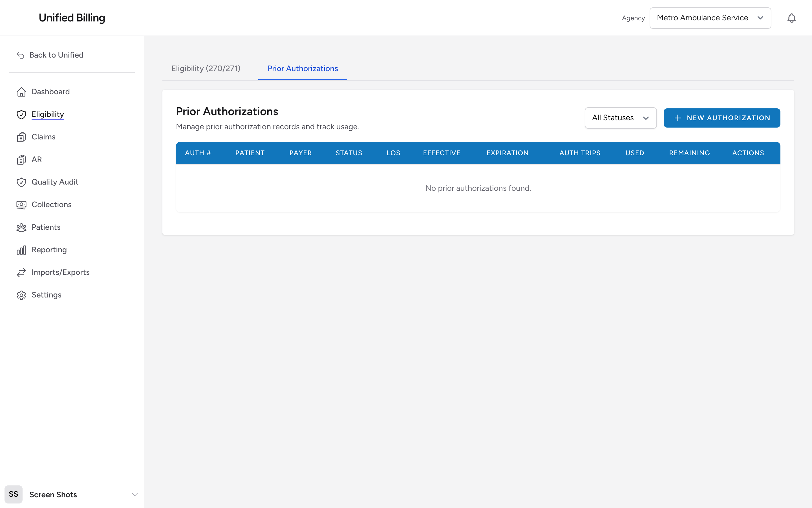This screenshot has width=812, height=508.
Task: Click the LOS column header
Action: [393, 153]
